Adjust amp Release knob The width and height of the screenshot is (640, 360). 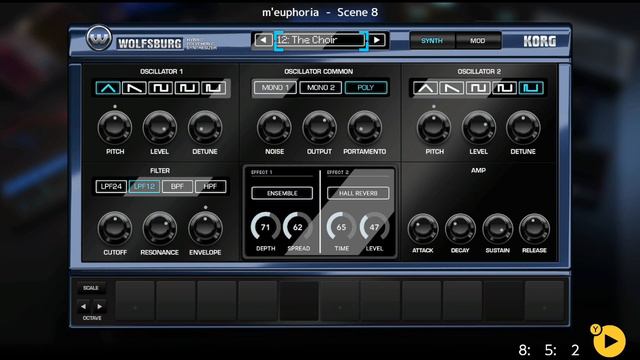pos(534,229)
